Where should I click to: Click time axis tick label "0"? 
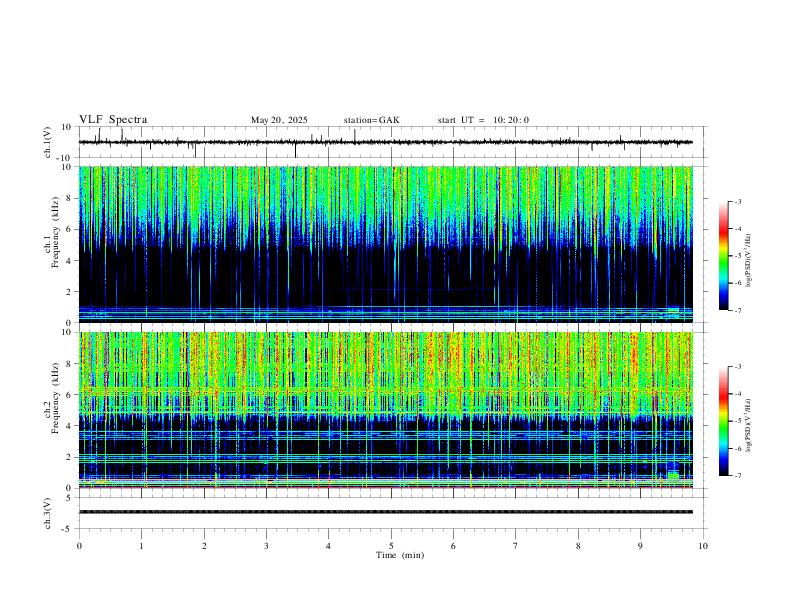[x=79, y=546]
